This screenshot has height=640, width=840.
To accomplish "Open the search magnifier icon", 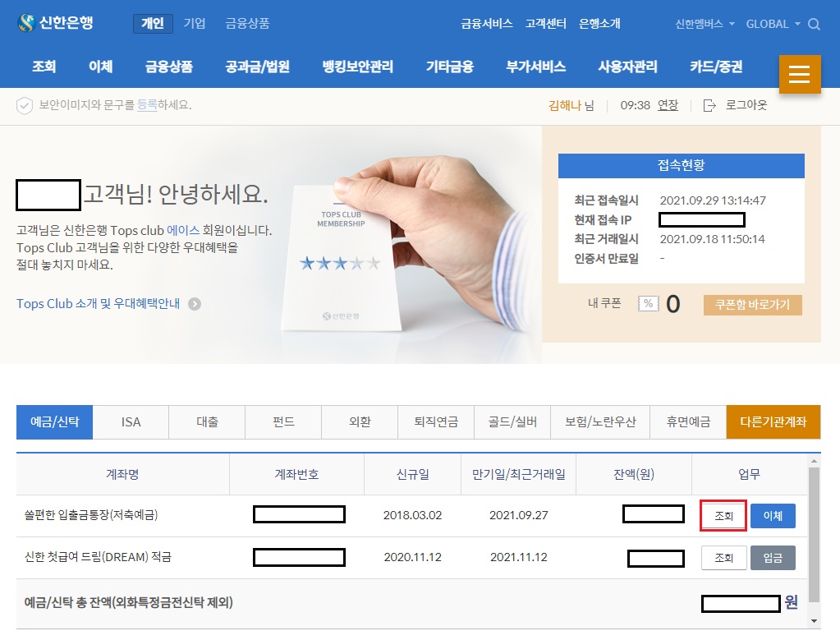I will pyautogui.click(x=814, y=24).
